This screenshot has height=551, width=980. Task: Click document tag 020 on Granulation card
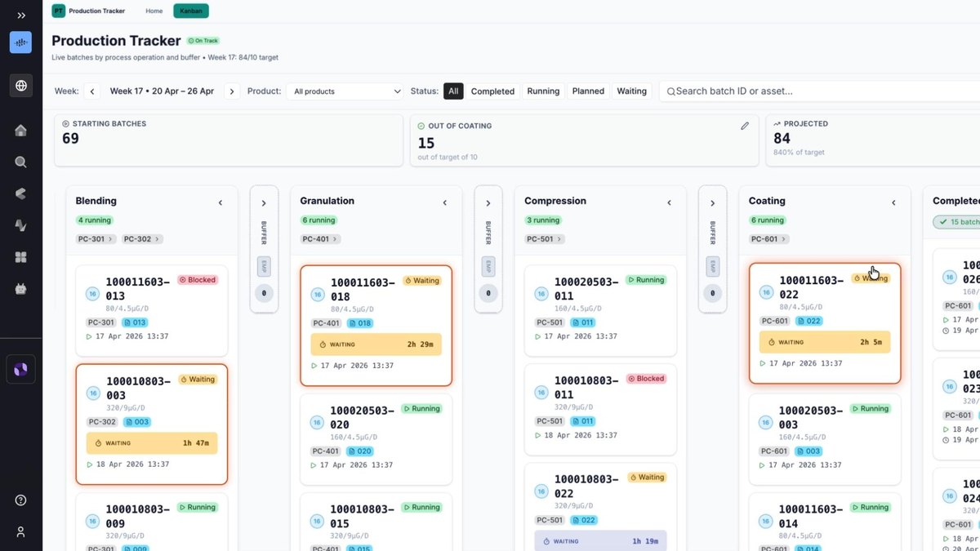coord(360,451)
